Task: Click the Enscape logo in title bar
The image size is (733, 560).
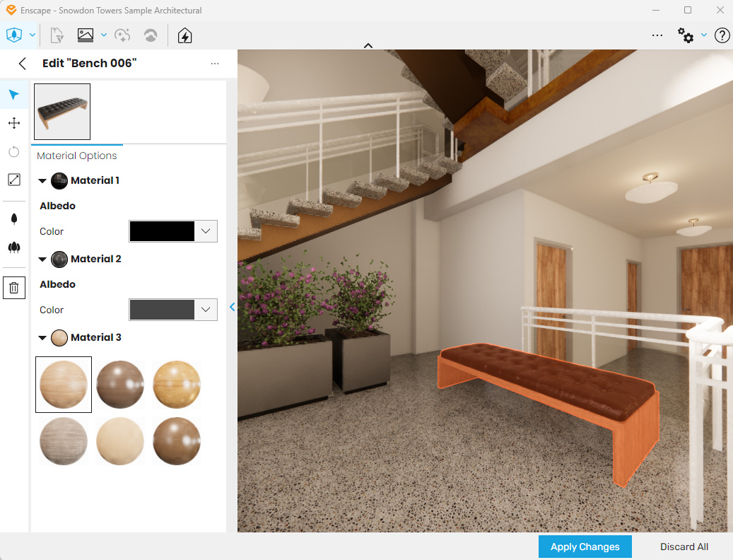Action: click(x=11, y=10)
